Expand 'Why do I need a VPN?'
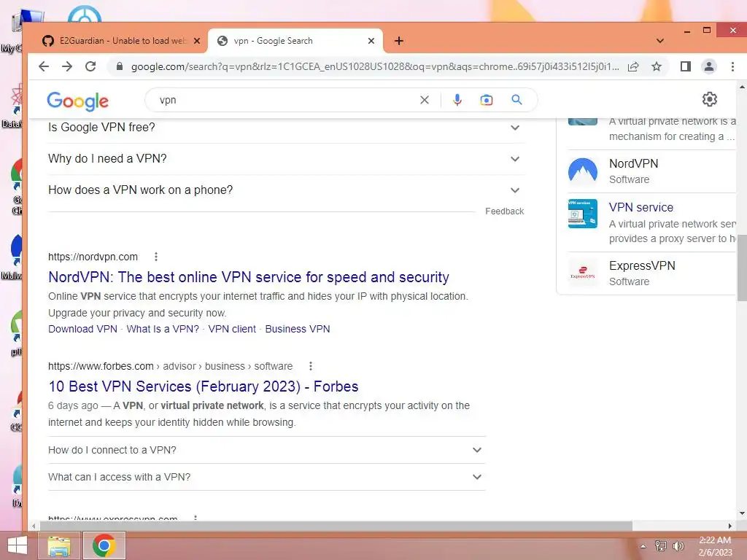Viewport: 747px width, 560px height. click(x=286, y=158)
